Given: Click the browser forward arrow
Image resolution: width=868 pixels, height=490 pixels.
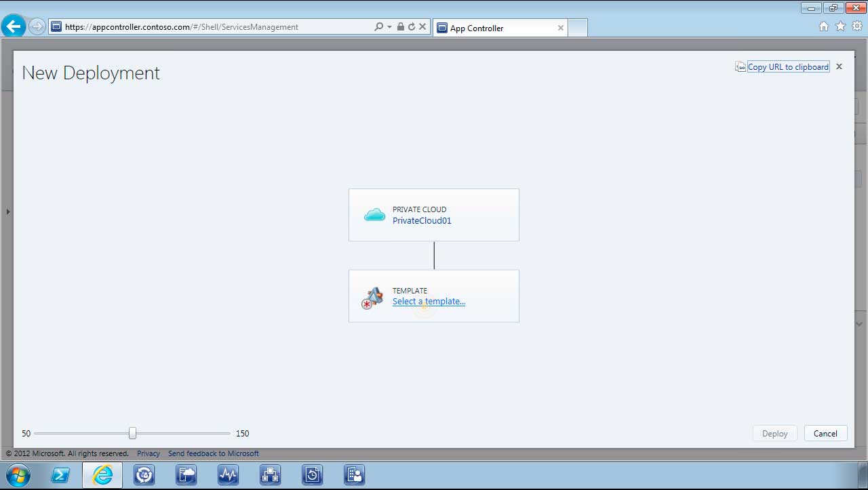Looking at the screenshot, I should click(37, 27).
